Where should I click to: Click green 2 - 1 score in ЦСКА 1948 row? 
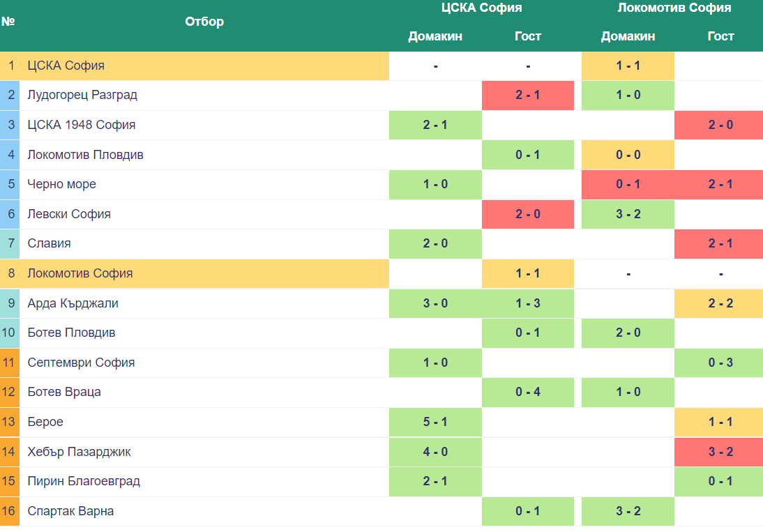pyautogui.click(x=435, y=125)
